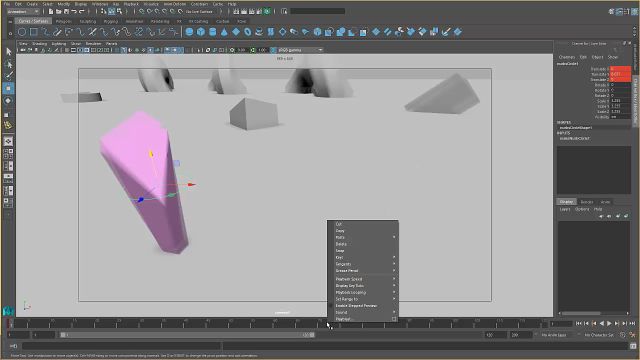Create a polygon cylinder from the shelf

click(213, 32)
